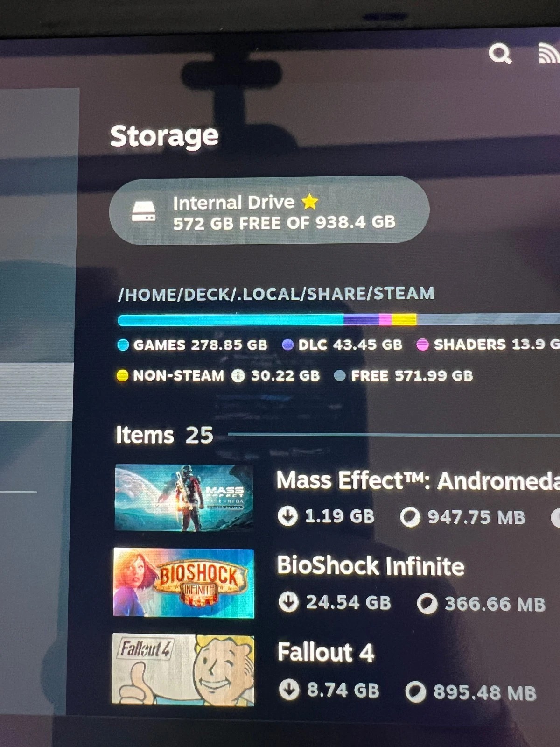This screenshot has height=747, width=560.
Task: Click BioShock Infinite 366.66 MB shader icon
Action: [427, 603]
